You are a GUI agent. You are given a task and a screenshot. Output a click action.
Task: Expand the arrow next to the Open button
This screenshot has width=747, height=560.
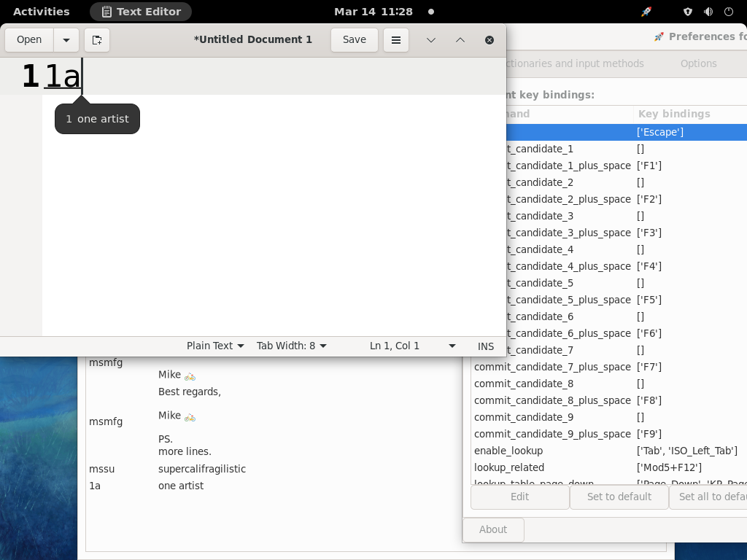click(x=66, y=39)
